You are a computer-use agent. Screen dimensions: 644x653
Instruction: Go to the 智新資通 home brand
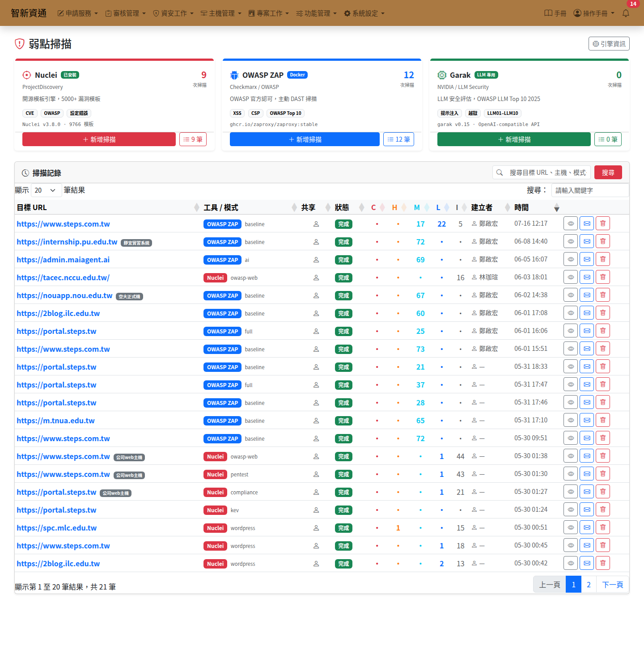(x=29, y=13)
